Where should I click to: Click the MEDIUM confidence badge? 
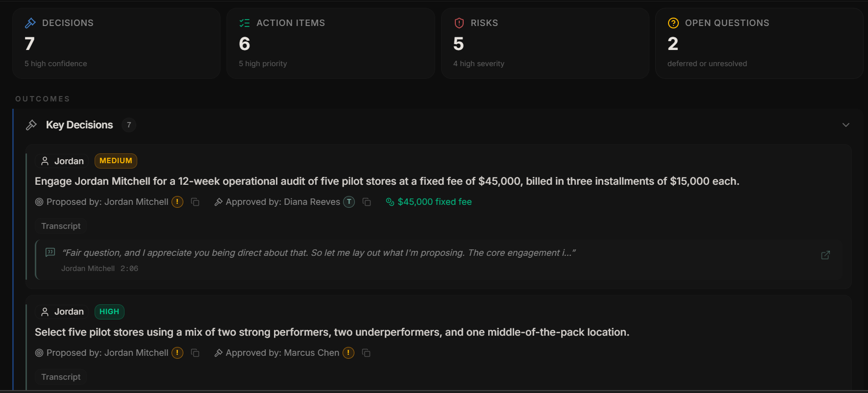coord(116,161)
